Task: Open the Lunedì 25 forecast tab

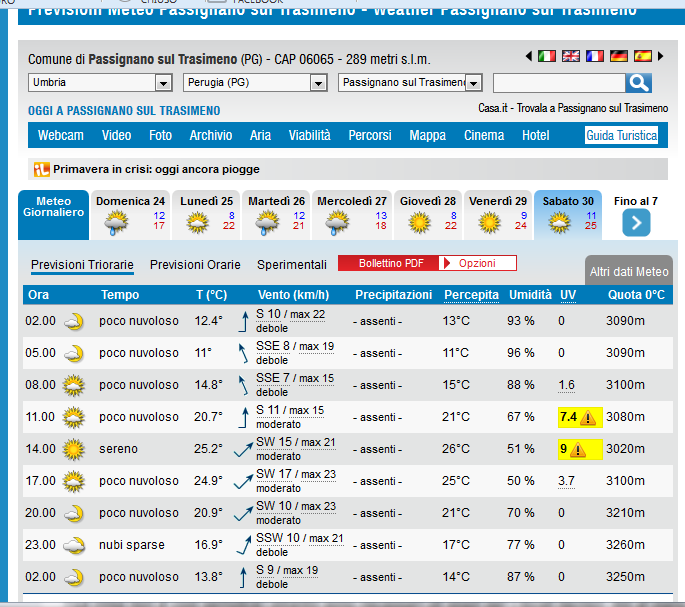Action: pyautogui.click(x=206, y=215)
